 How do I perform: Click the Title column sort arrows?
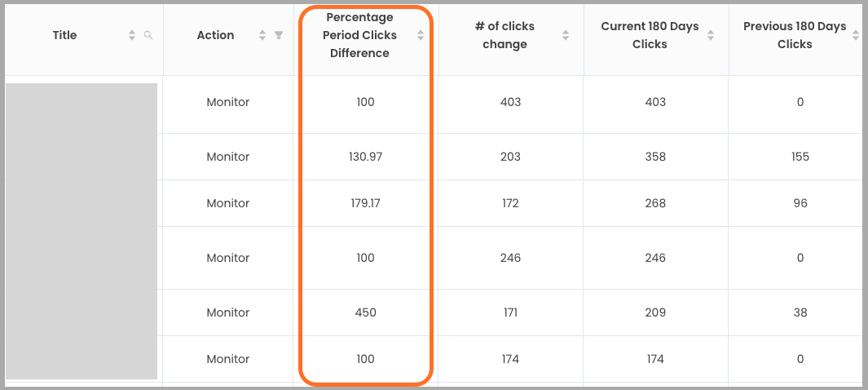point(132,35)
